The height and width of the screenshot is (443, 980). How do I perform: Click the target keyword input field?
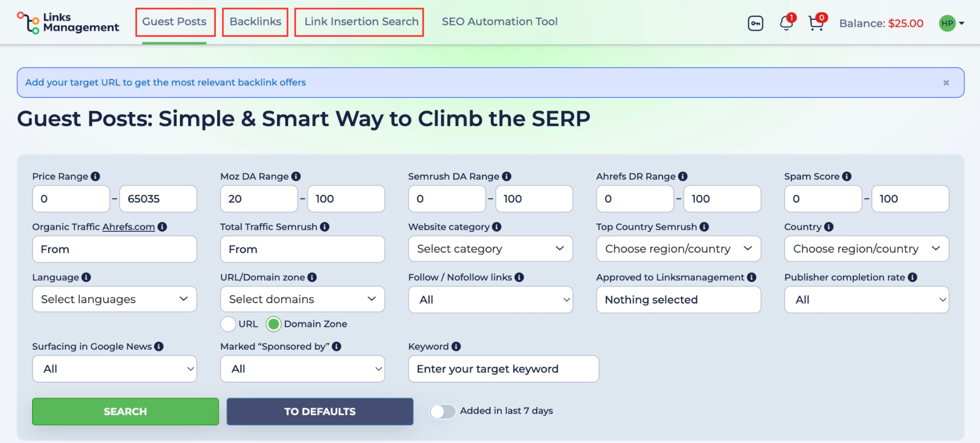(503, 369)
